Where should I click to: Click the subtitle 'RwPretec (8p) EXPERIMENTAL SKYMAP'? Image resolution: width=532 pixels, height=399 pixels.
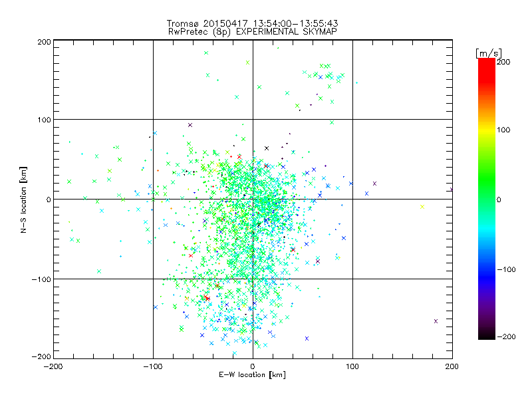(x=253, y=32)
